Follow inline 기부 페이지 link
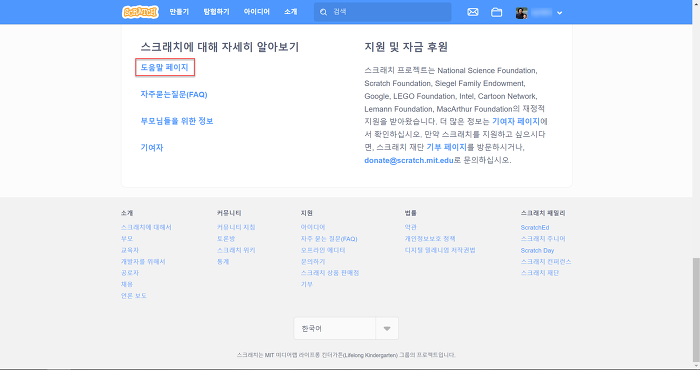 446,147
